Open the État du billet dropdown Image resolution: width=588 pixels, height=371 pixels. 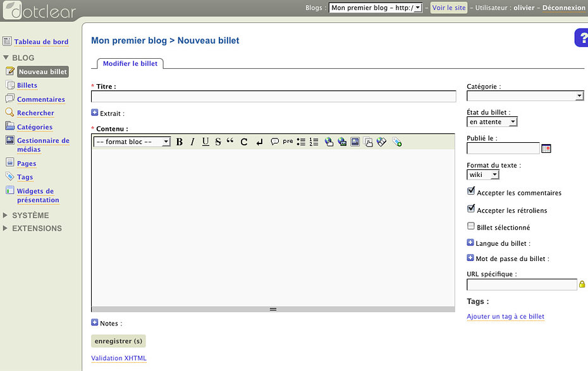pyautogui.click(x=492, y=122)
